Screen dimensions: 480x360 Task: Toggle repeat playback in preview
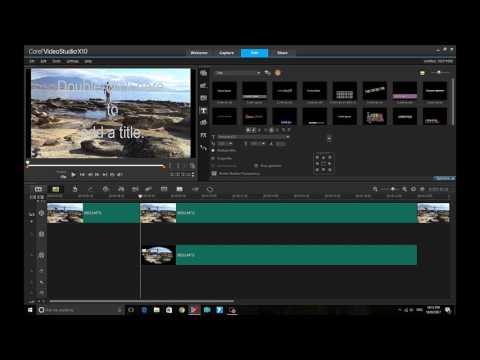tap(112, 174)
